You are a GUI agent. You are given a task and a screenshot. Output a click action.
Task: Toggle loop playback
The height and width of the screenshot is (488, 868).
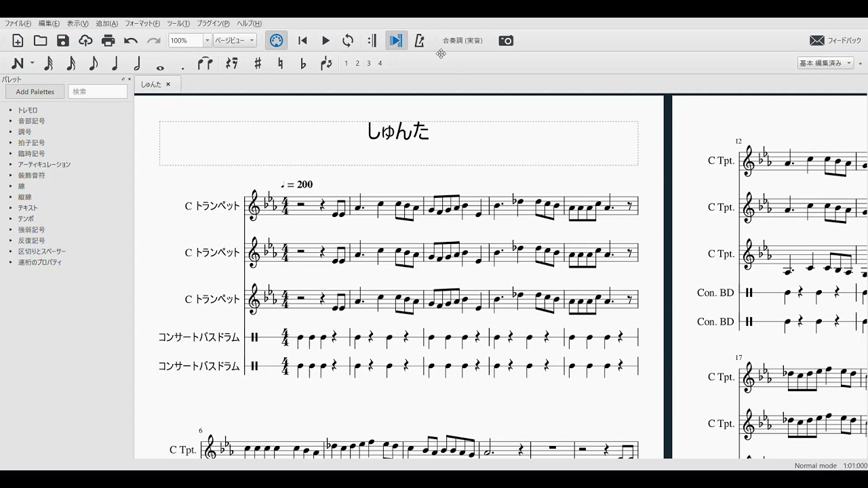[348, 41]
